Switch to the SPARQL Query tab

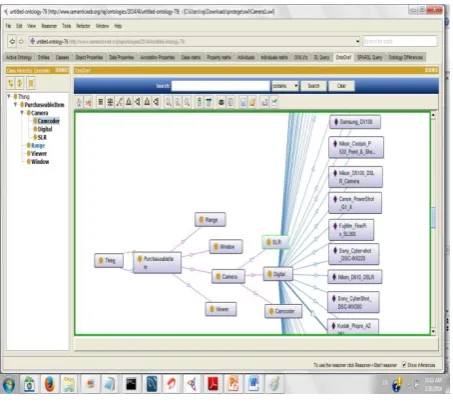[370, 57]
